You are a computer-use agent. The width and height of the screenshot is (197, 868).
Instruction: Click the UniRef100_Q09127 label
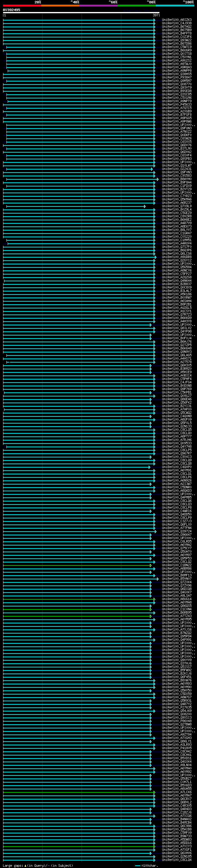click(177, 396)
